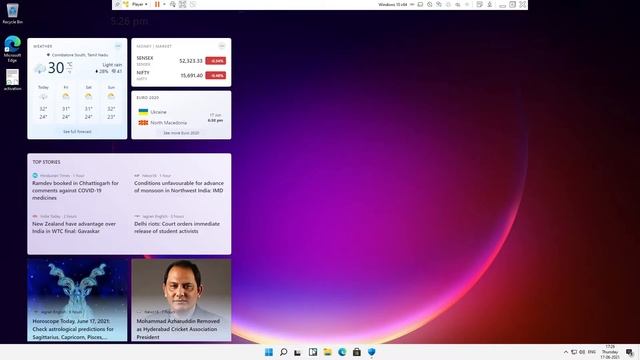Open the Horoscope Today news card
640x360 pixels.
click(x=77, y=300)
